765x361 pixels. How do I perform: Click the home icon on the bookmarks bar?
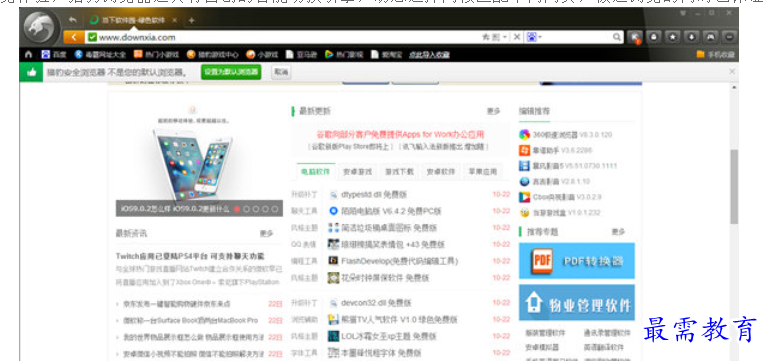28,54
